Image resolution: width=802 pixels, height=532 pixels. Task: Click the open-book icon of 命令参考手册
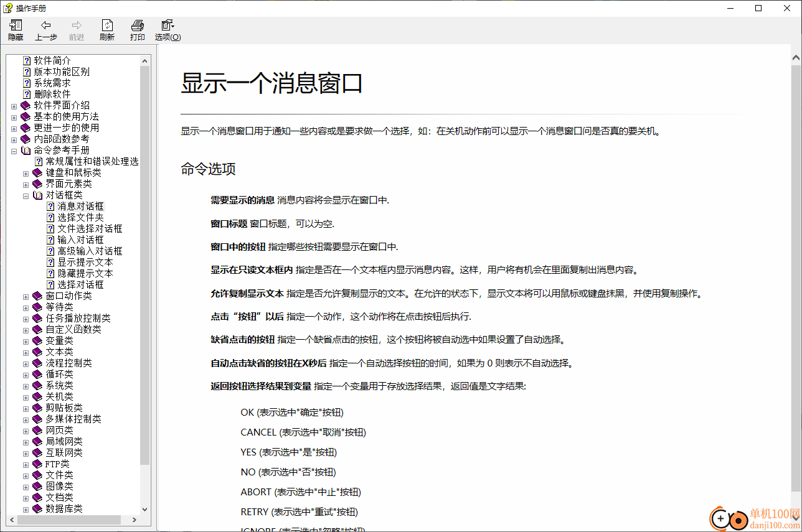tap(26, 150)
